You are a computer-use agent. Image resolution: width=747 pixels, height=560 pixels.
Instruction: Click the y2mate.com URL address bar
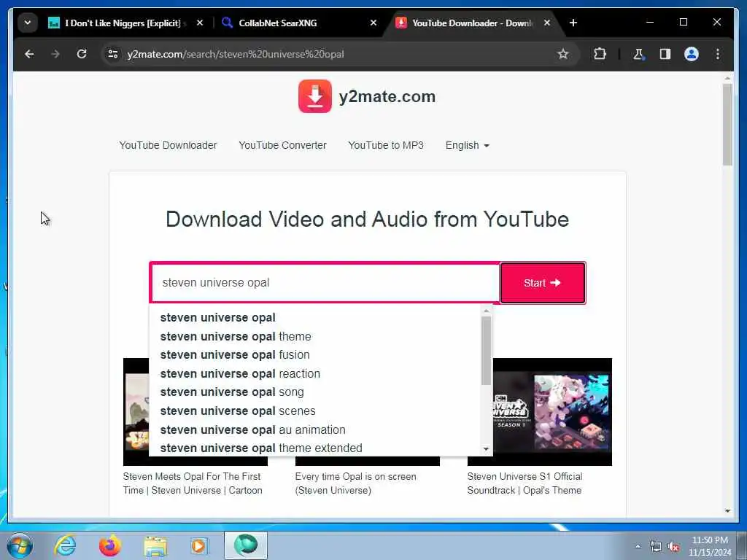[x=333, y=54]
